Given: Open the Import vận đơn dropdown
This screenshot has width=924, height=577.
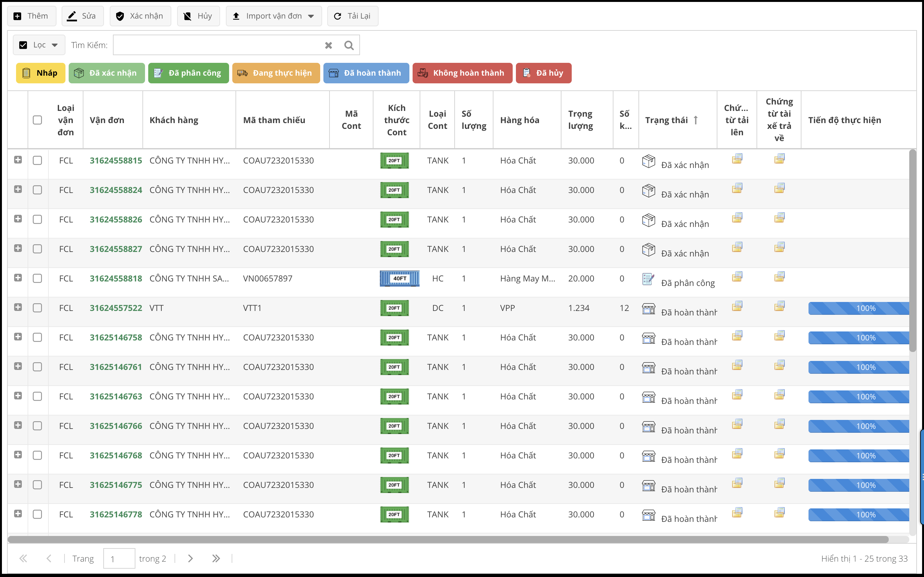Looking at the screenshot, I should [273, 16].
